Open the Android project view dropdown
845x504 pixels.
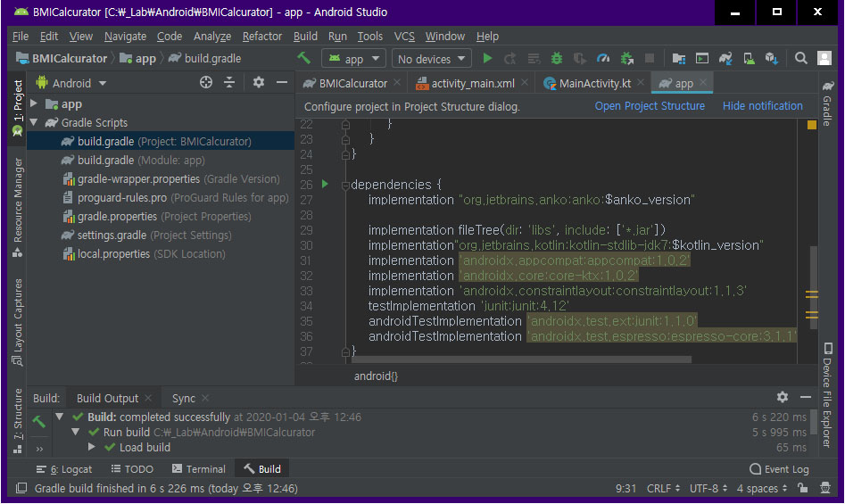(71, 83)
